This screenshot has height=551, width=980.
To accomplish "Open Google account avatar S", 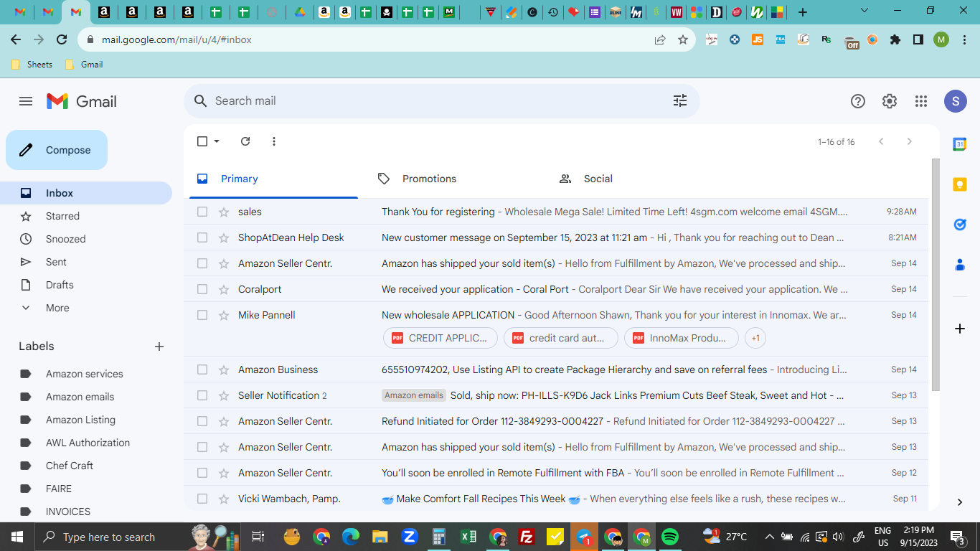I will coord(956,101).
